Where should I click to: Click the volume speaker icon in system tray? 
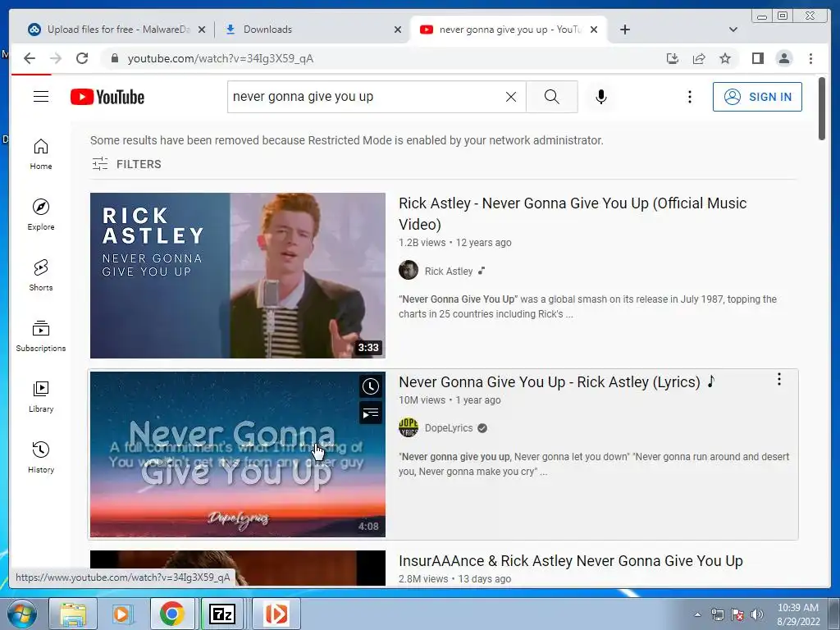coord(757,614)
